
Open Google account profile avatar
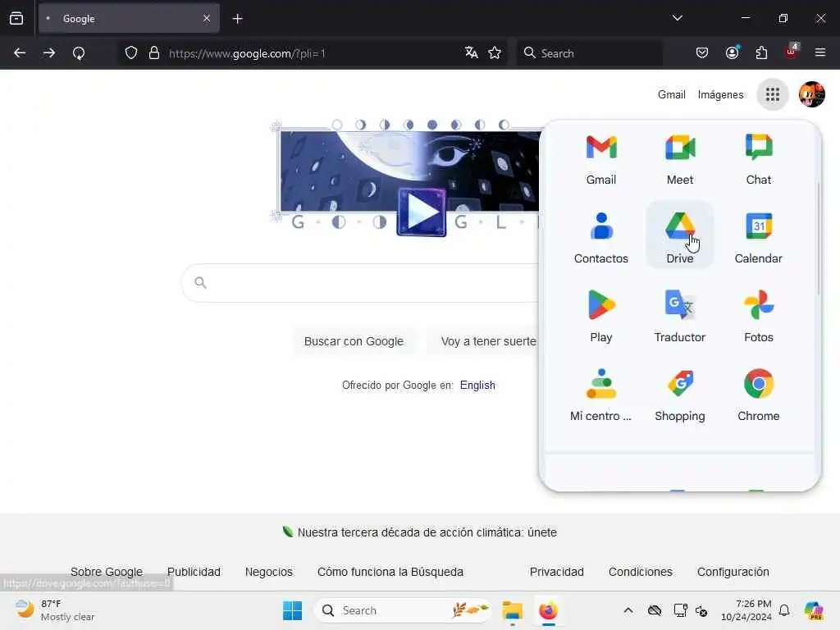pyautogui.click(x=811, y=95)
